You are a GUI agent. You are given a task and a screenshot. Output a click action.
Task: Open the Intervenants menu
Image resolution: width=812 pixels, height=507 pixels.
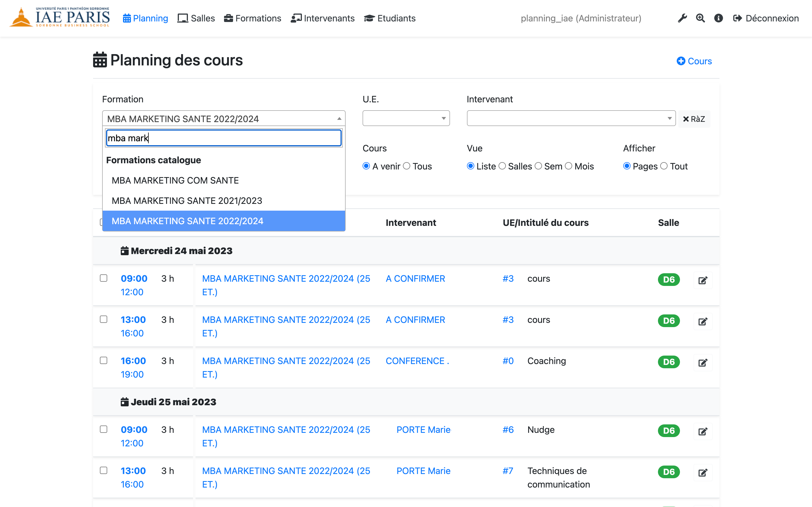(323, 18)
